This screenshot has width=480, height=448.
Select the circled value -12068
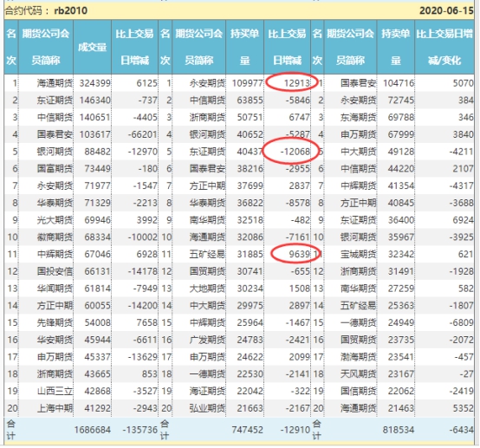(x=295, y=152)
